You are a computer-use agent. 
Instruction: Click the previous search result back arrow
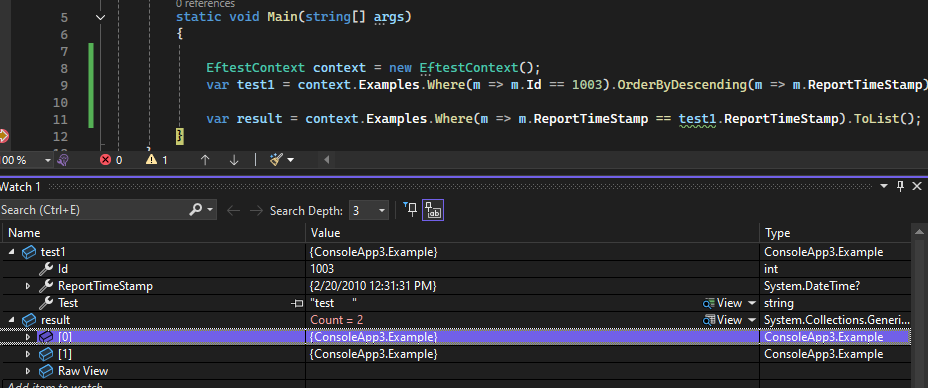pyautogui.click(x=234, y=211)
